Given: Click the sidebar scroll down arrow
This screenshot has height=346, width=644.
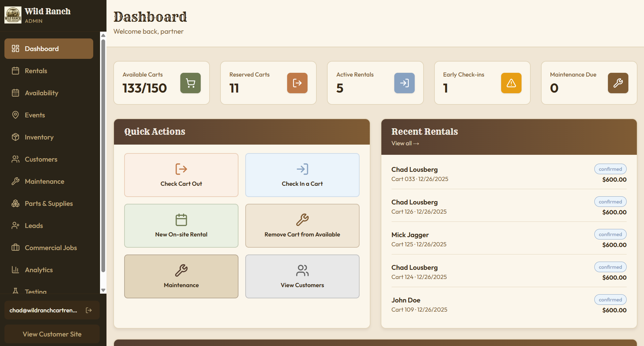Looking at the screenshot, I should [103, 290].
